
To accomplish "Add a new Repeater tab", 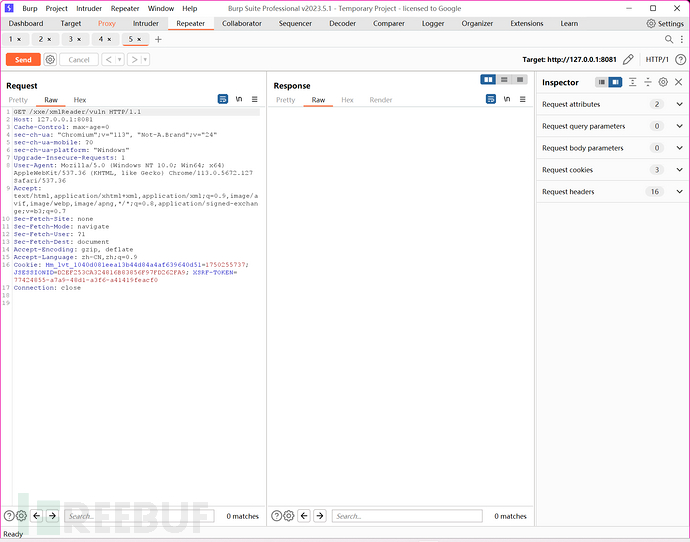I will coord(158,40).
